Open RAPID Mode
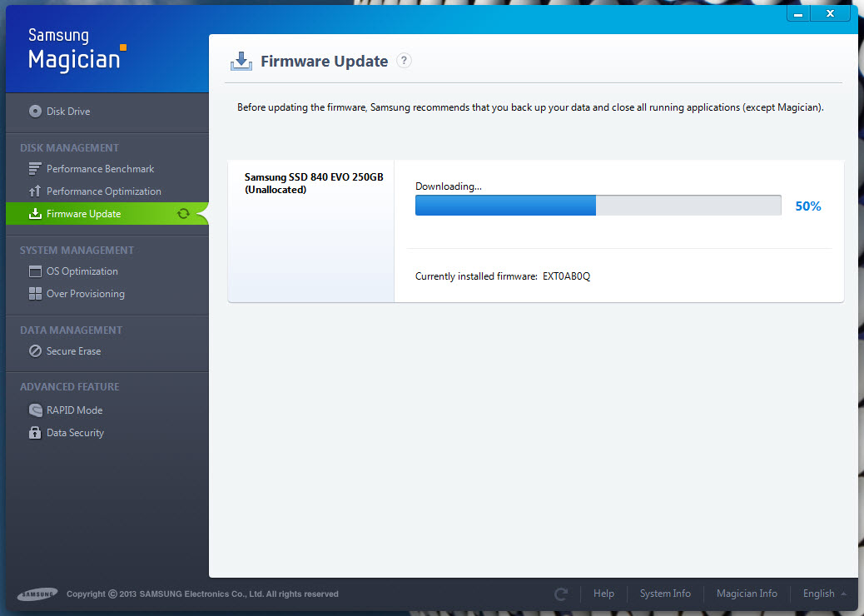The width and height of the screenshot is (864, 616). 74,410
